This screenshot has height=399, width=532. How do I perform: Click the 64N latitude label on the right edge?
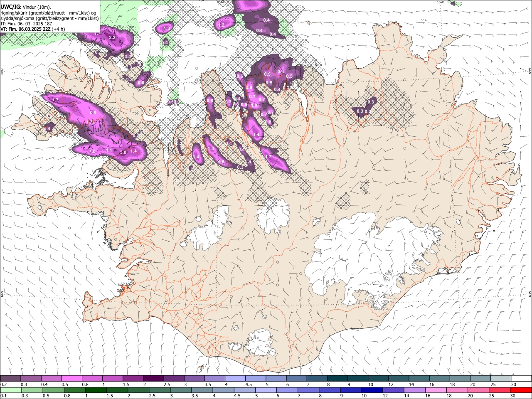pos(530,293)
